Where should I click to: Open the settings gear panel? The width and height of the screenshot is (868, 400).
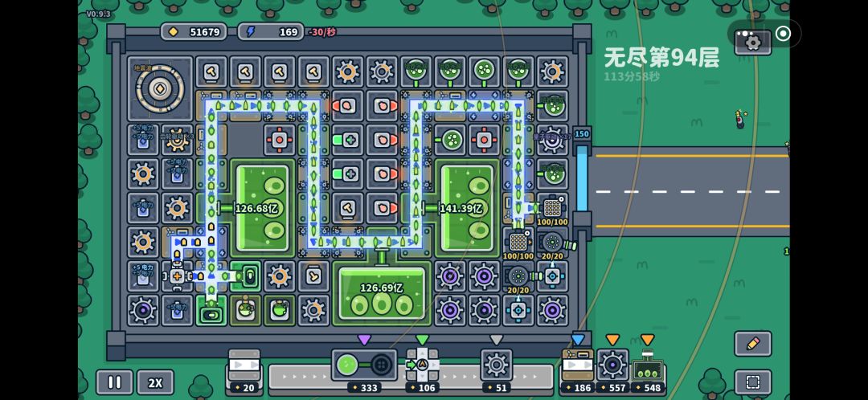point(752,42)
